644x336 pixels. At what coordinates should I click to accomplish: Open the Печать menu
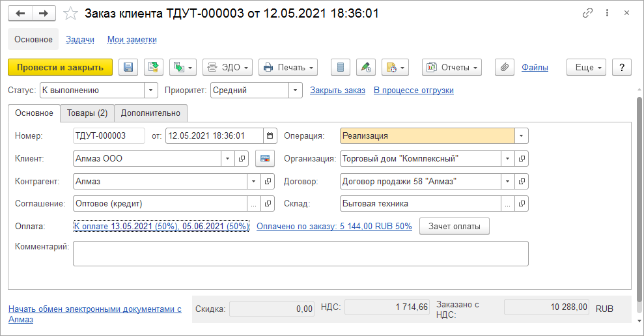[x=288, y=68]
